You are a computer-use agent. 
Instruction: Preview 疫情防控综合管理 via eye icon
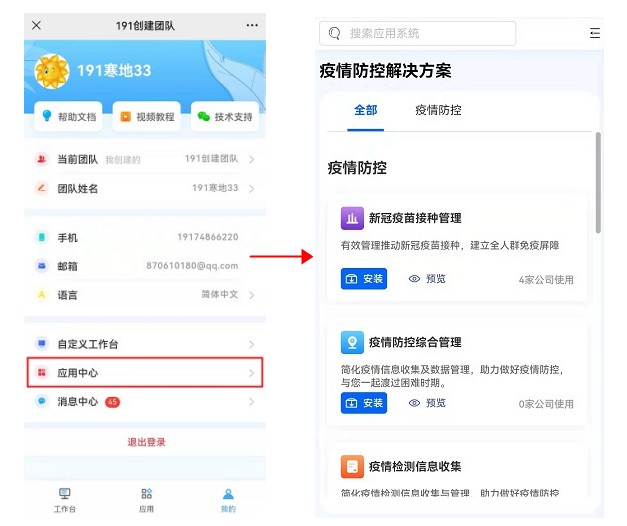pyautogui.click(x=414, y=403)
